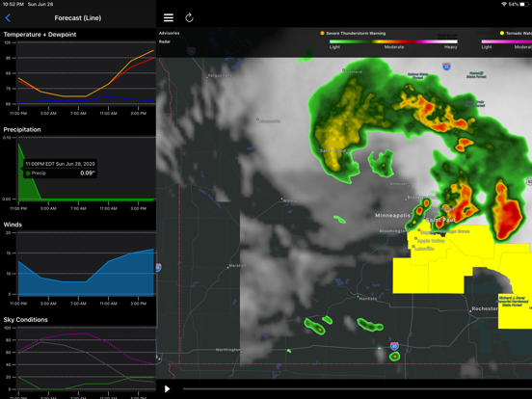Click the Mankato city label
532x399 pixels.
[x=368, y=299]
